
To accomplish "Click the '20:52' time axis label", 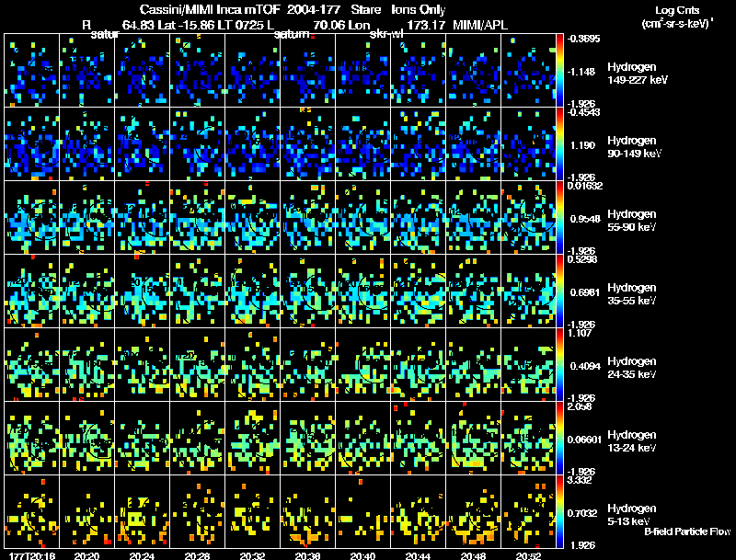I will 528,555.
